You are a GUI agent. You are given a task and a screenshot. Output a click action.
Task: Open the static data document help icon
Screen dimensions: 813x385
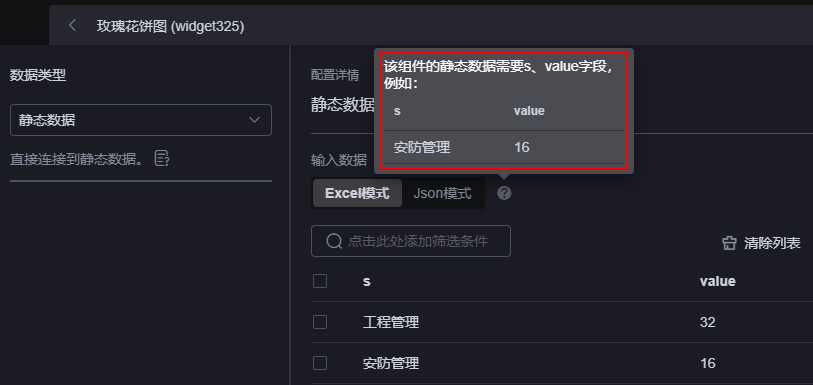pyautogui.click(x=162, y=159)
